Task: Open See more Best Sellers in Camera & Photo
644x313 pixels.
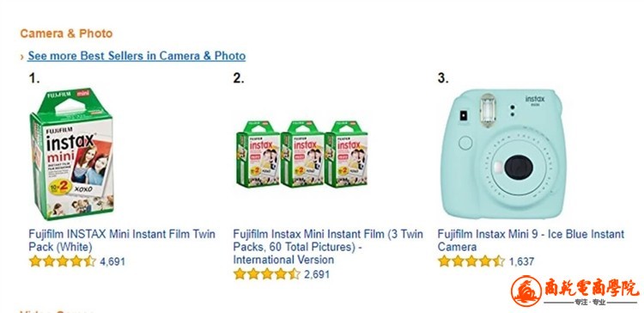Action: (137, 56)
